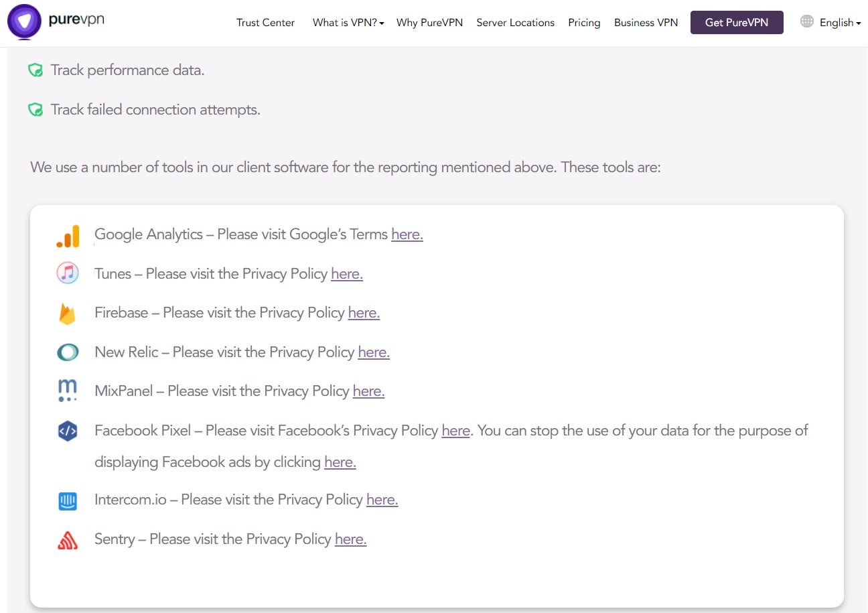868x613 pixels.
Task: Click the PureVPN shield logo
Action: tap(24, 22)
